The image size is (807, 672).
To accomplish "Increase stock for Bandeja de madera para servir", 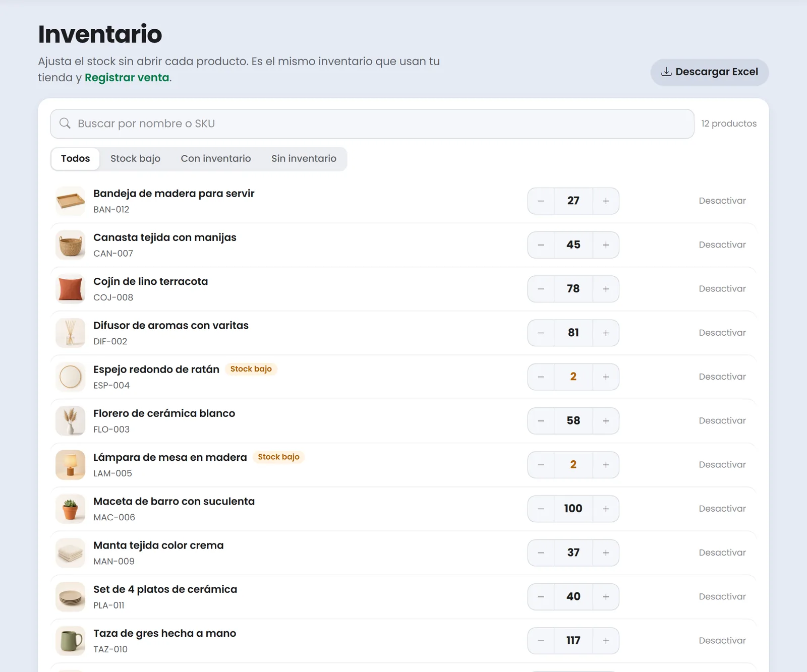I will click(606, 201).
